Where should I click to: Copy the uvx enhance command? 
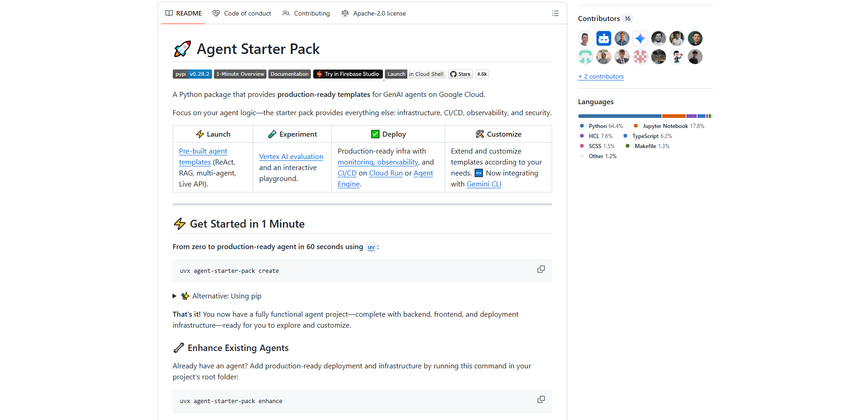click(x=541, y=400)
